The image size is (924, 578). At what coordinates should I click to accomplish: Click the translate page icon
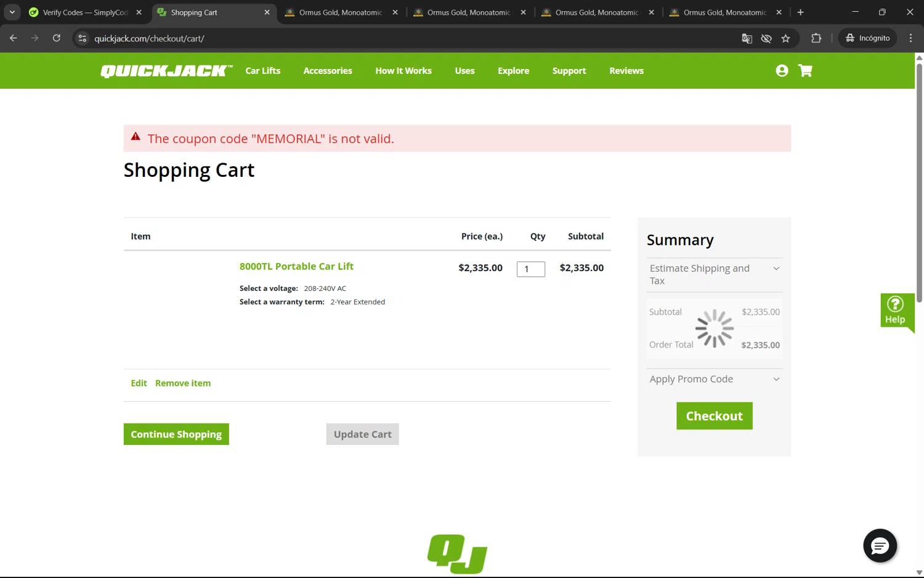tap(747, 38)
